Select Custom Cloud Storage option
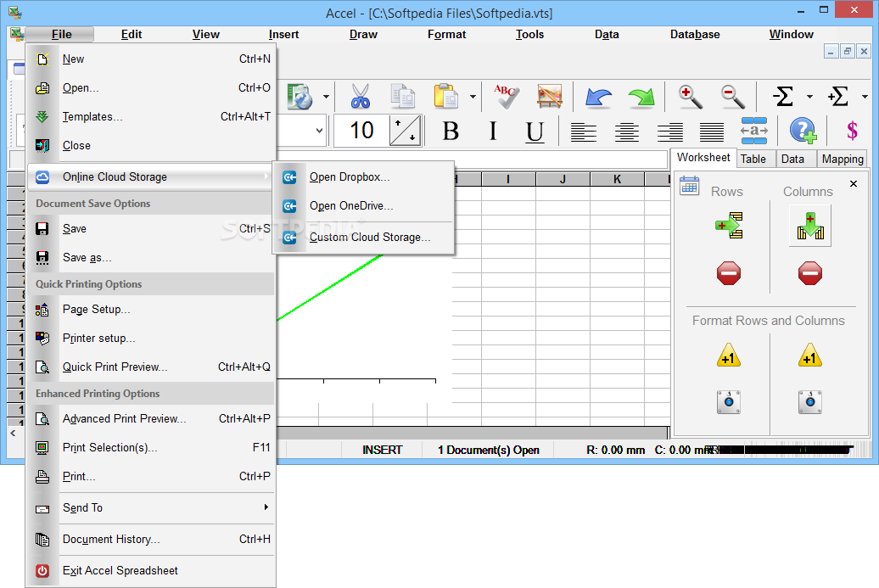The image size is (879, 588). point(363,237)
